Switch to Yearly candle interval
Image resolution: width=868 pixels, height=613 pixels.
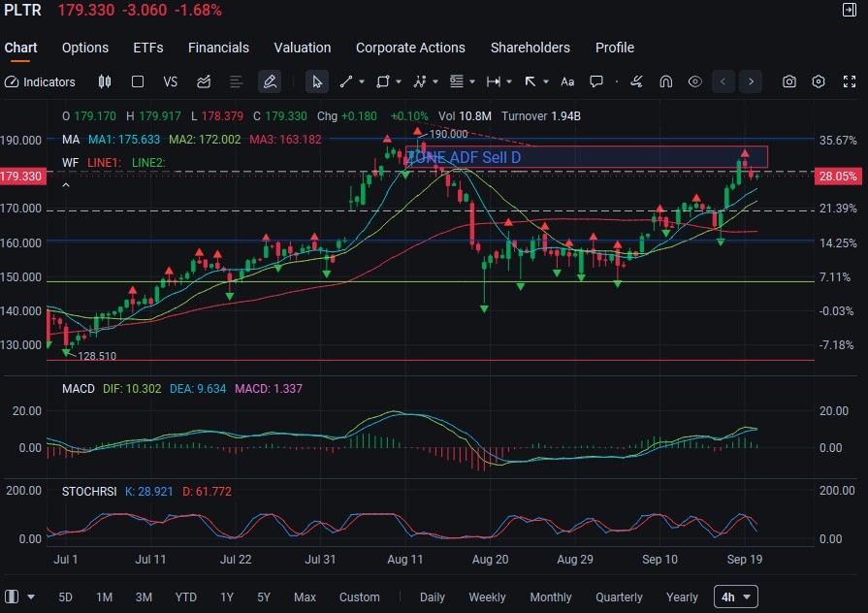coord(682,597)
